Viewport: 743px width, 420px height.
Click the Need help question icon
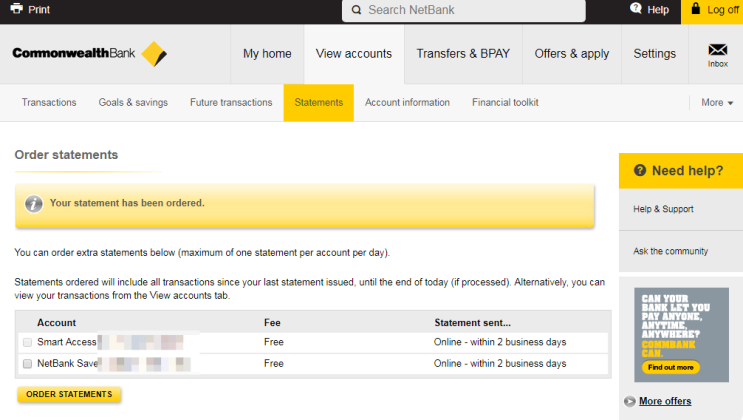point(640,170)
